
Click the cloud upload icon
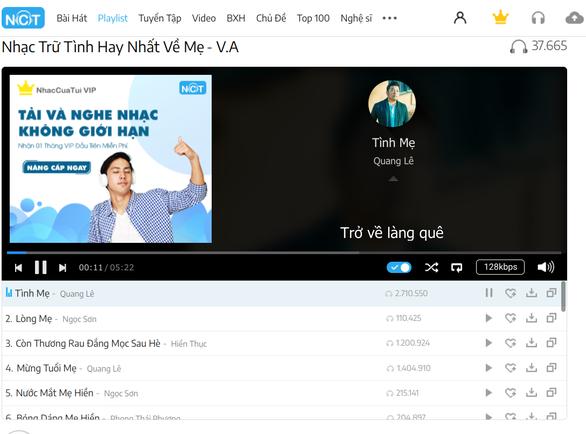pyautogui.click(x=574, y=18)
